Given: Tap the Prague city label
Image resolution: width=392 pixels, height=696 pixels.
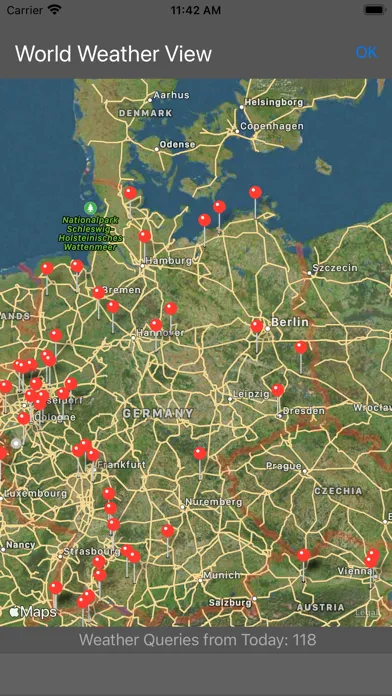Looking at the screenshot, I should tap(284, 466).
